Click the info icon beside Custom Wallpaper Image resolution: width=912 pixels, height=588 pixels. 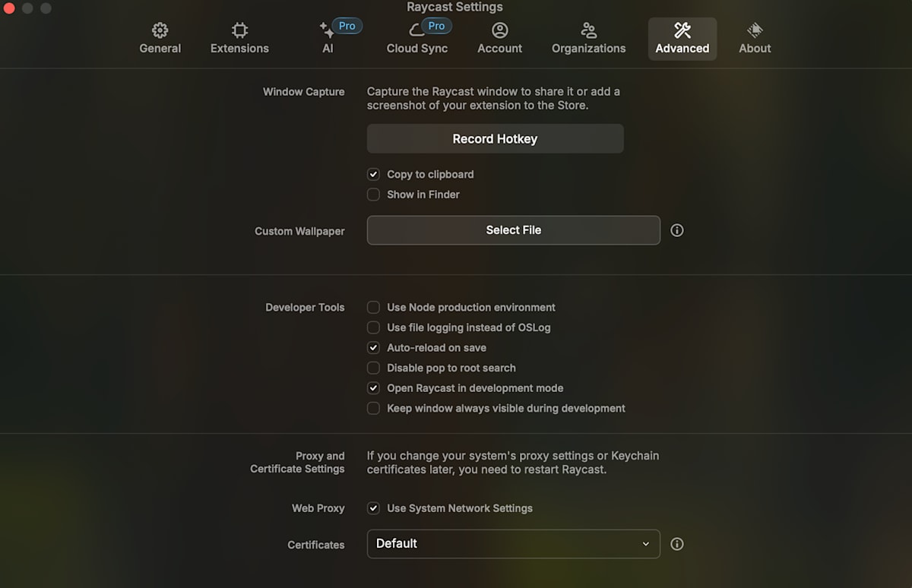point(676,229)
